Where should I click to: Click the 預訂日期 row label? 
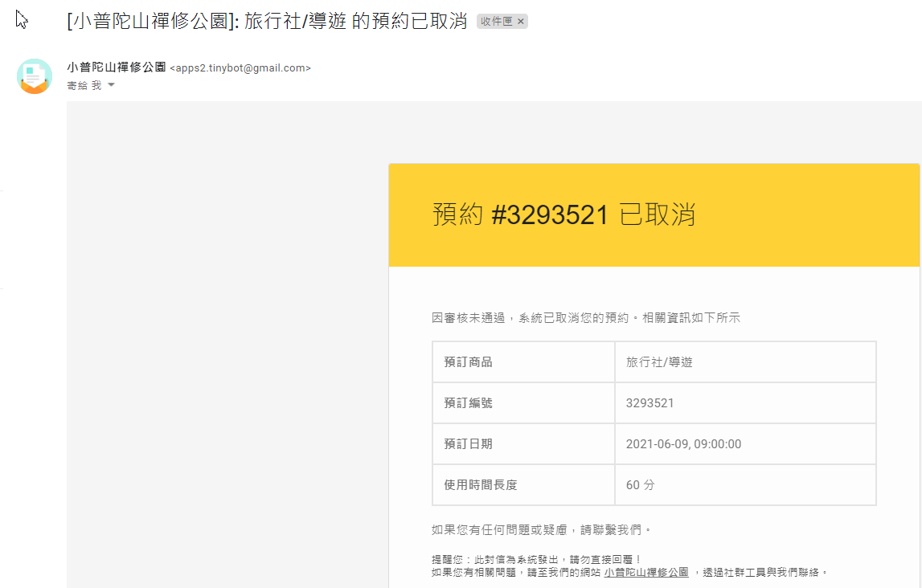click(x=468, y=444)
